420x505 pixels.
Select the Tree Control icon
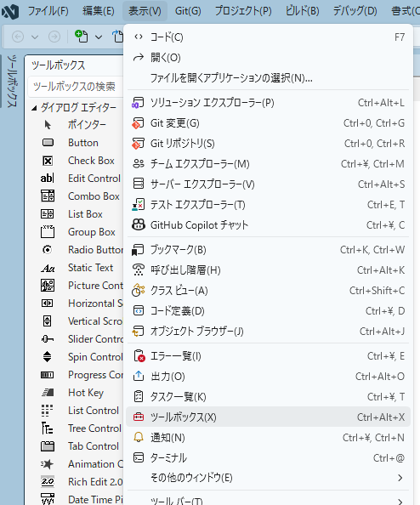click(x=48, y=428)
